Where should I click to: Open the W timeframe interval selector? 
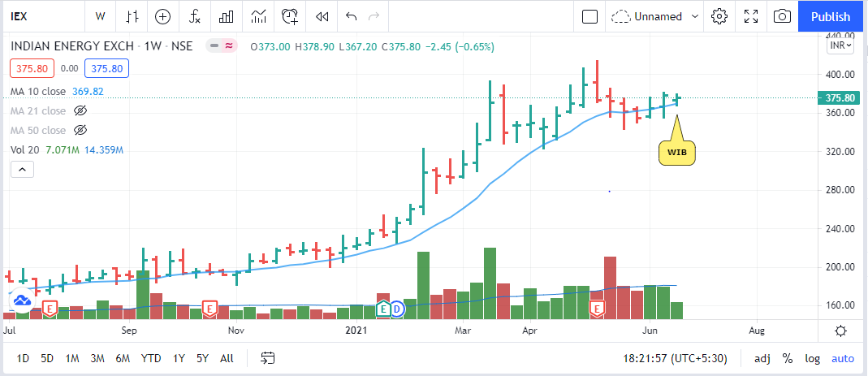point(100,16)
